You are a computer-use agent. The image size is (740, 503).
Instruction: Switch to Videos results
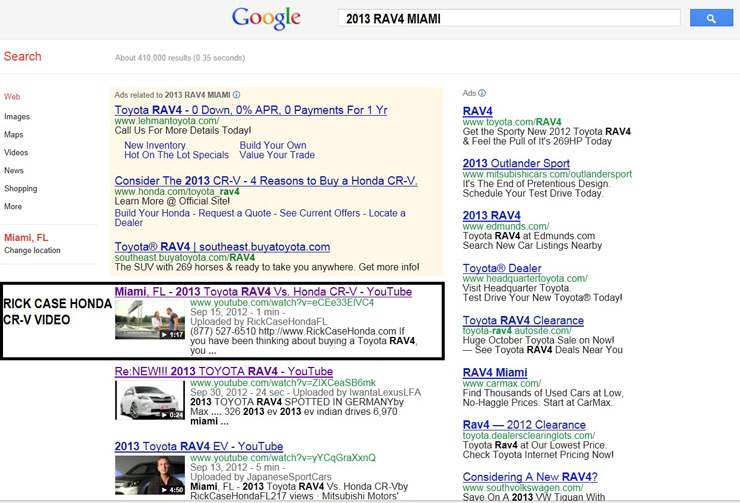16,152
